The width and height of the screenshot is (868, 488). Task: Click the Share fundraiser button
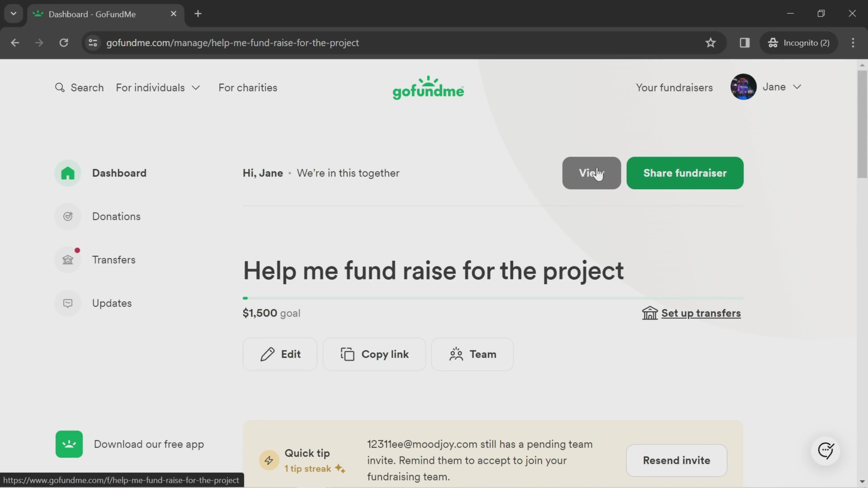tap(685, 173)
